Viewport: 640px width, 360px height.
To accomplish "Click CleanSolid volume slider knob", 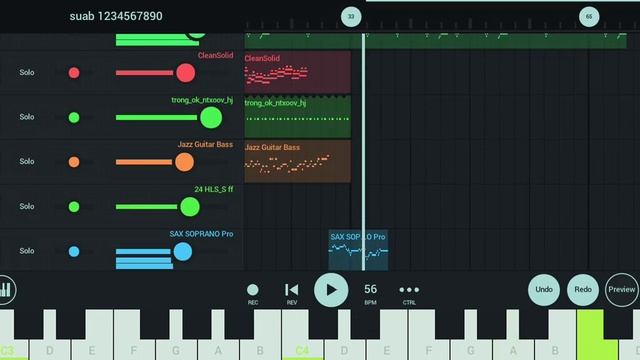I will click(186, 73).
